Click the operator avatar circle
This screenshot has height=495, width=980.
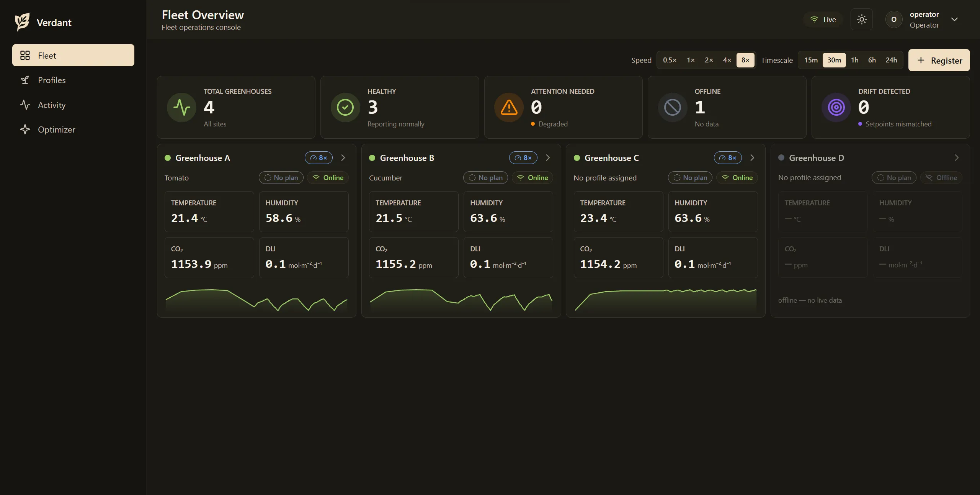pyautogui.click(x=894, y=20)
